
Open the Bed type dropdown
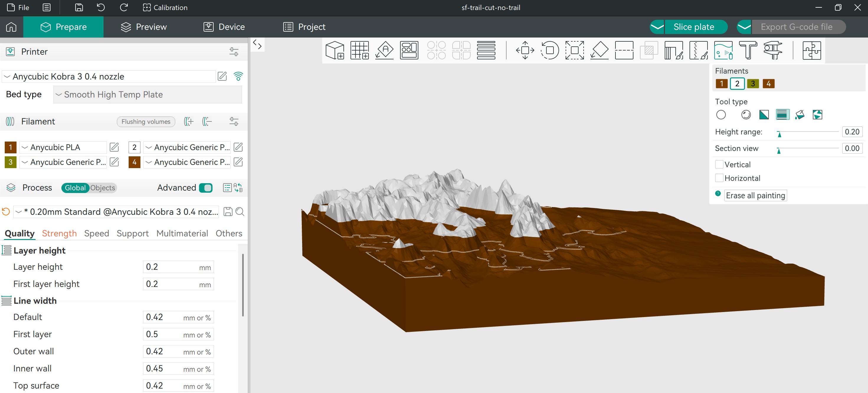[x=147, y=95]
